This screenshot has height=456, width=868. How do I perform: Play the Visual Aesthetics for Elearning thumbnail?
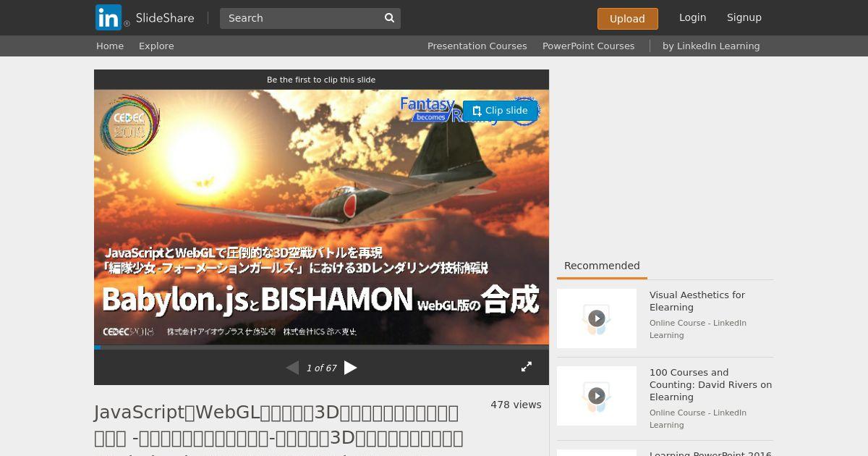[597, 318]
